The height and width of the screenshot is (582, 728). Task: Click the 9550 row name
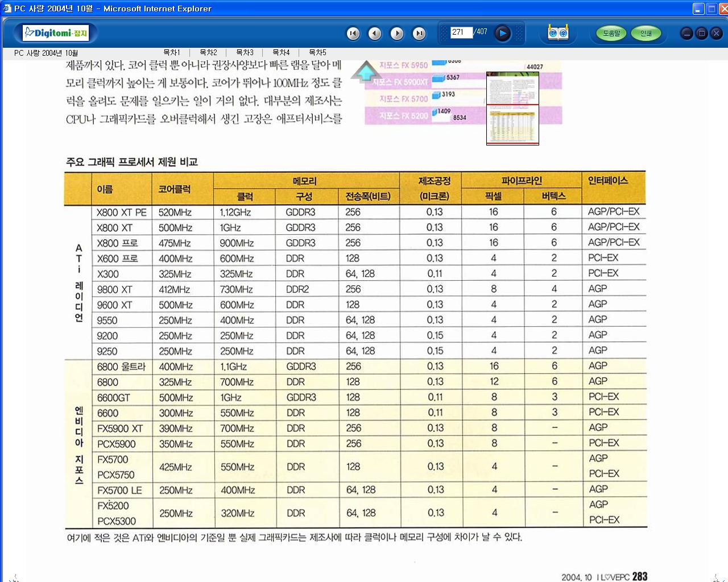[x=107, y=321]
